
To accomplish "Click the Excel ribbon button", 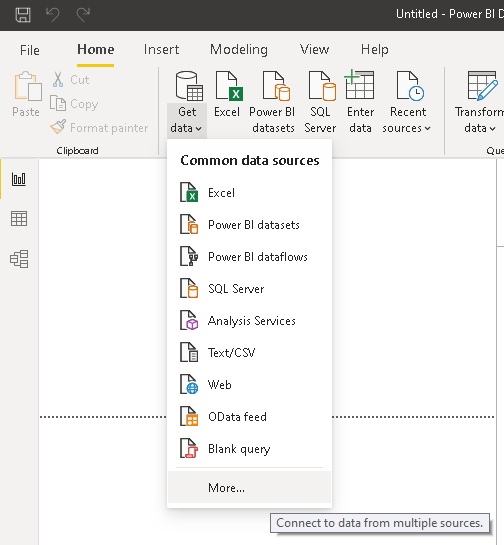I will tap(228, 102).
